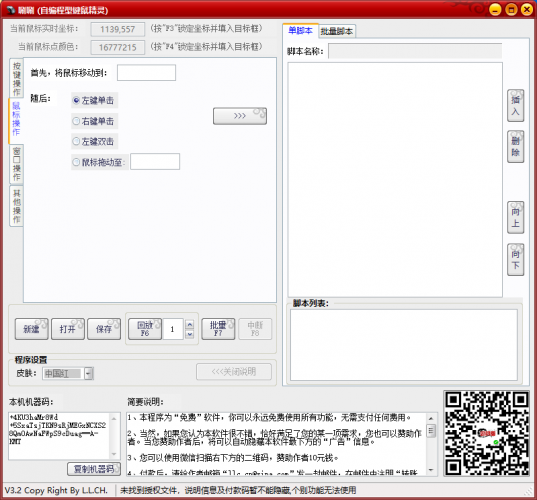Open the 其他操作 vertical tab
The height and width of the screenshot is (500, 537).
click(x=16, y=206)
